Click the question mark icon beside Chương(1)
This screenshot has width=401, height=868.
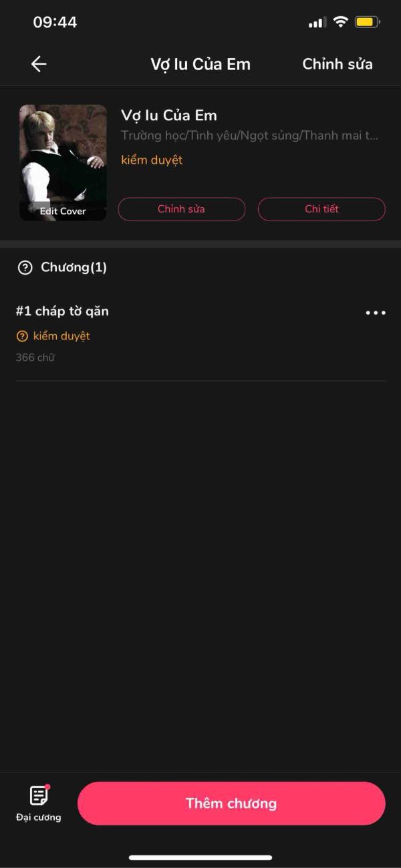[25, 268]
